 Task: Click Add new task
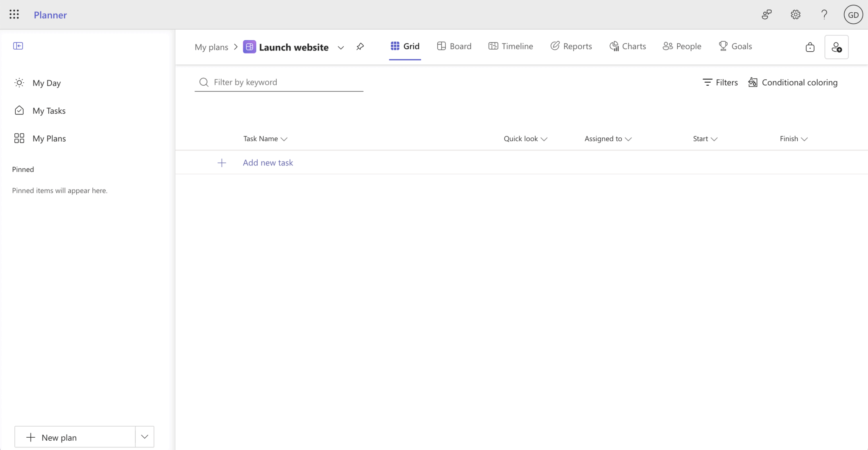click(x=267, y=162)
